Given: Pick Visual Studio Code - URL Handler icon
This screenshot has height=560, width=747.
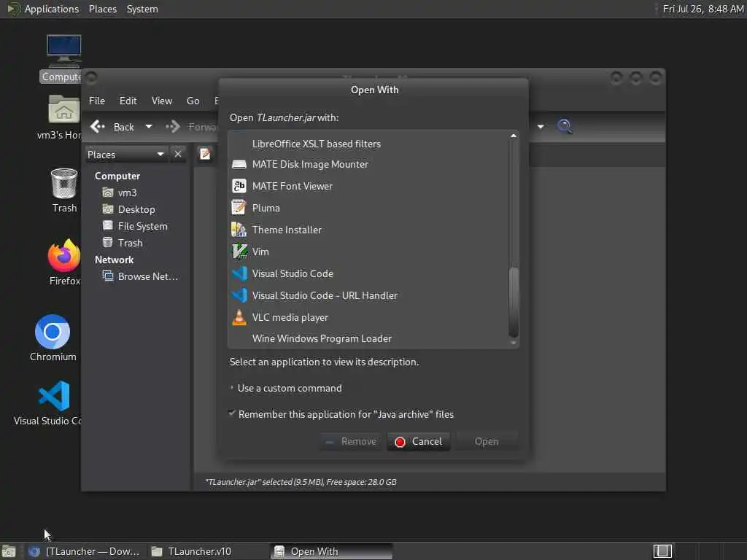Looking at the screenshot, I should [239, 295].
